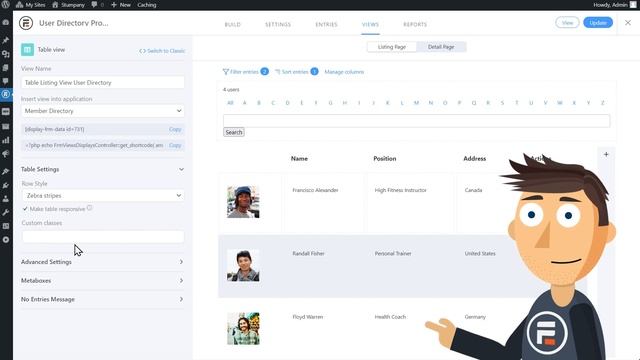The height and width of the screenshot is (360, 640).
Task: Click the Name column header
Action: [299, 159]
